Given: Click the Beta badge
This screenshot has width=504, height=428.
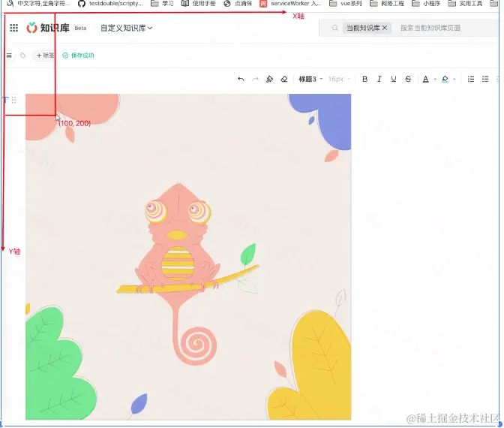Looking at the screenshot, I should pos(80,28).
